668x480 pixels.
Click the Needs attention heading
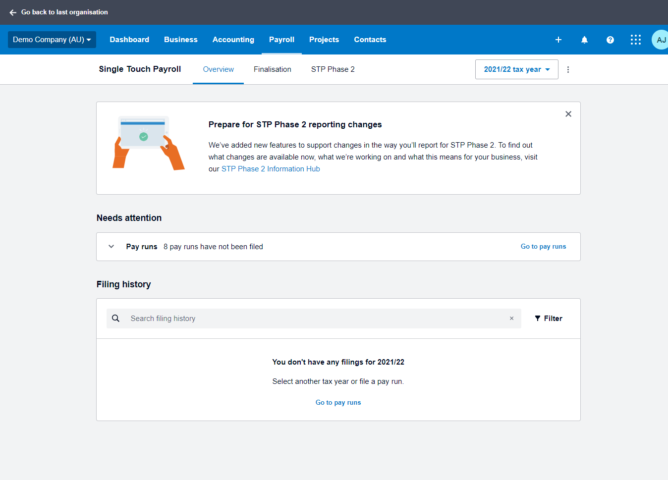[x=129, y=218]
